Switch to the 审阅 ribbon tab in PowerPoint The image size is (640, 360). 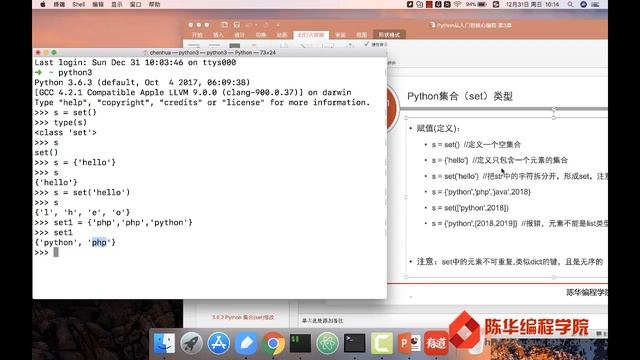[340, 35]
